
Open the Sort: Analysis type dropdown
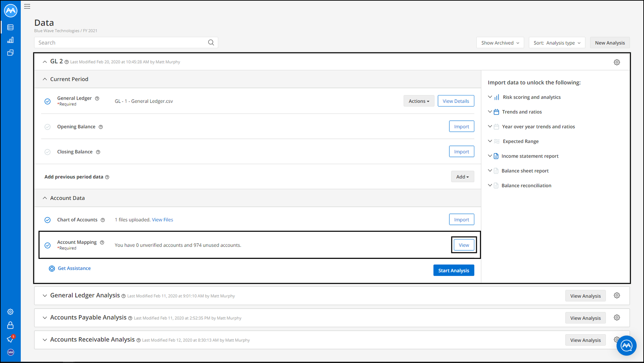(x=557, y=43)
